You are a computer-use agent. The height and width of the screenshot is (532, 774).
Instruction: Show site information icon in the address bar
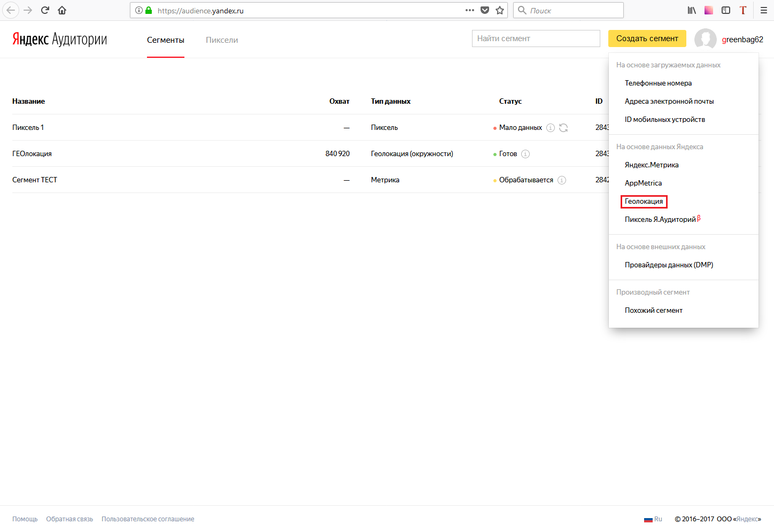pos(139,10)
